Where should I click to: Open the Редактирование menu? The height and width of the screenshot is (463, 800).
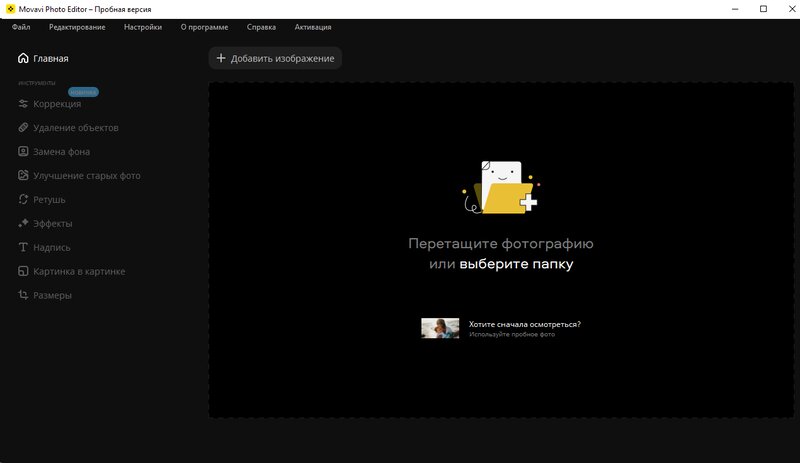[77, 27]
